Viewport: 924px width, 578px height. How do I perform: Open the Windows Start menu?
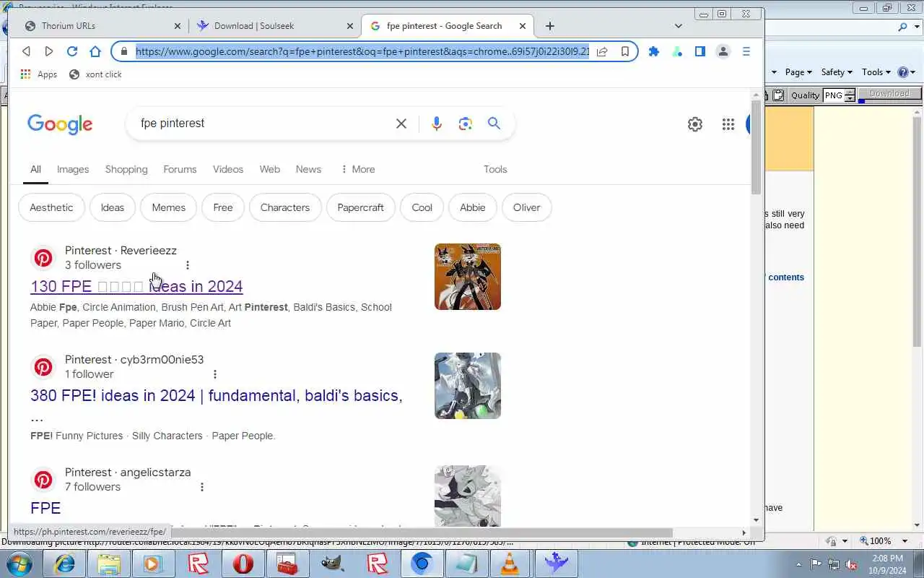click(x=19, y=564)
